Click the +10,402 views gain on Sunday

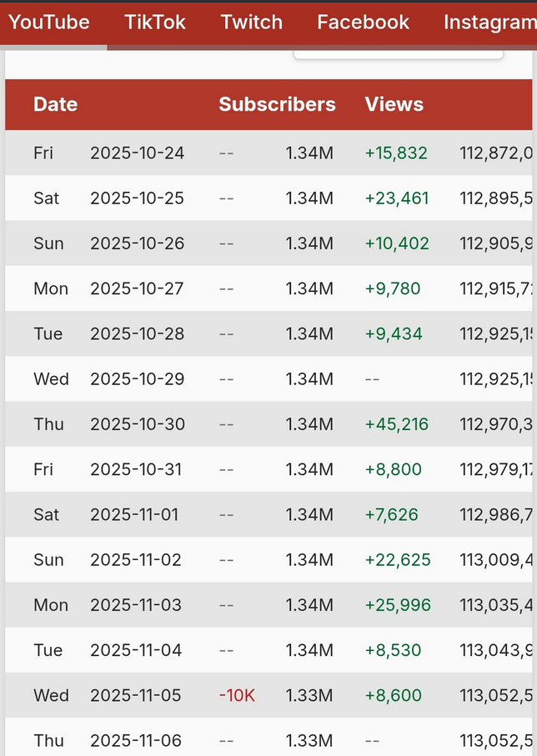[397, 243]
